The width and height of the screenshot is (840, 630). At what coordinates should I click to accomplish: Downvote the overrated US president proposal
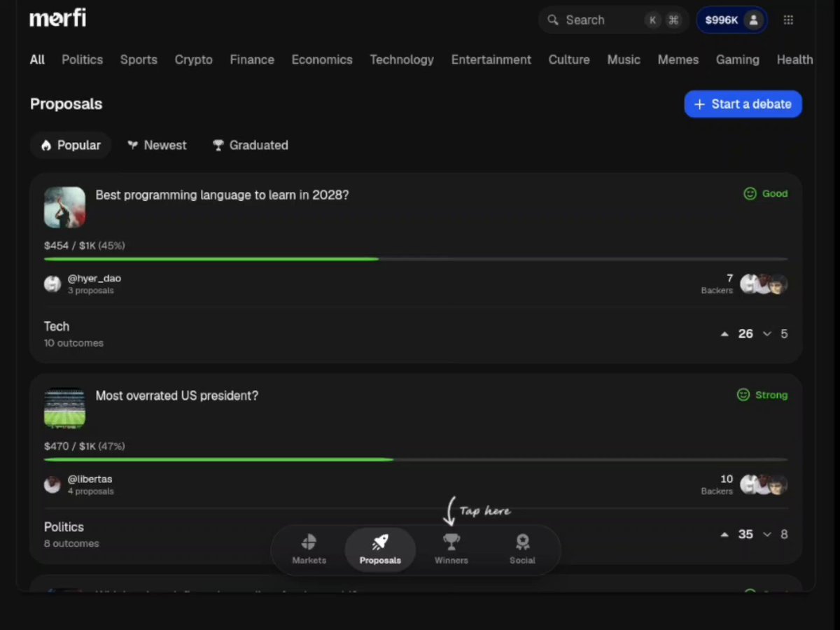point(767,534)
